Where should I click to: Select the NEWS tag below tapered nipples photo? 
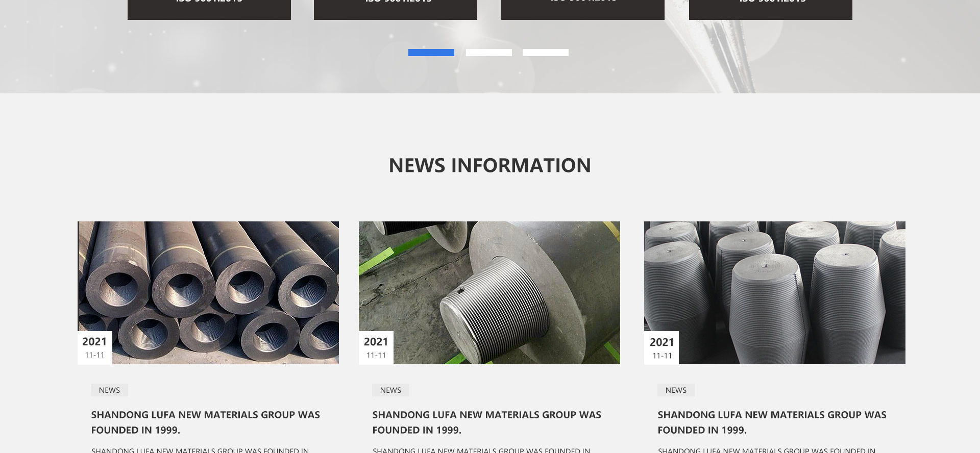[676, 390]
